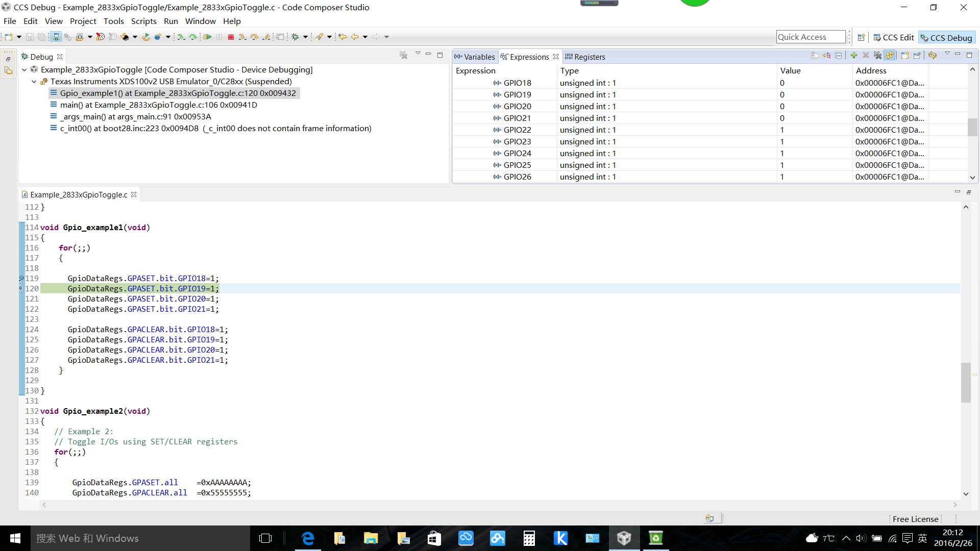Viewport: 980px width, 551px height.
Task: Click the New file toolbar icon
Action: click(9, 37)
